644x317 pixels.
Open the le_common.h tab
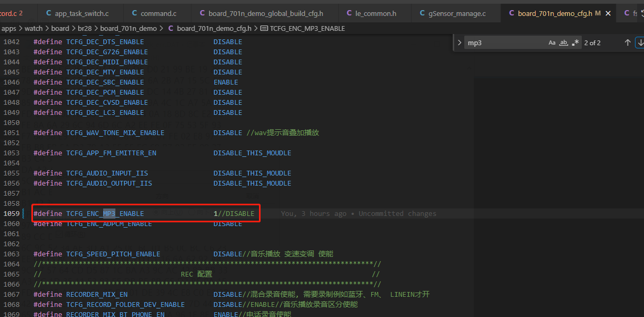374,13
